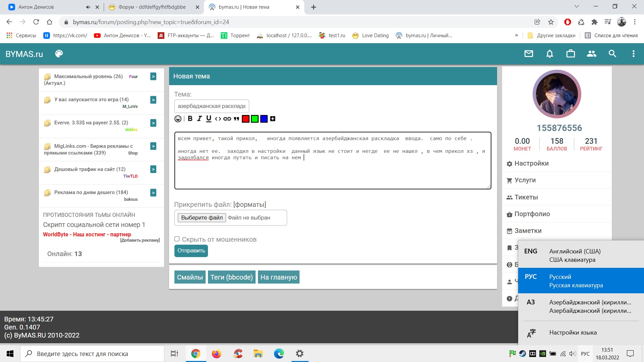Open mail messages envelope icon

(529, 54)
